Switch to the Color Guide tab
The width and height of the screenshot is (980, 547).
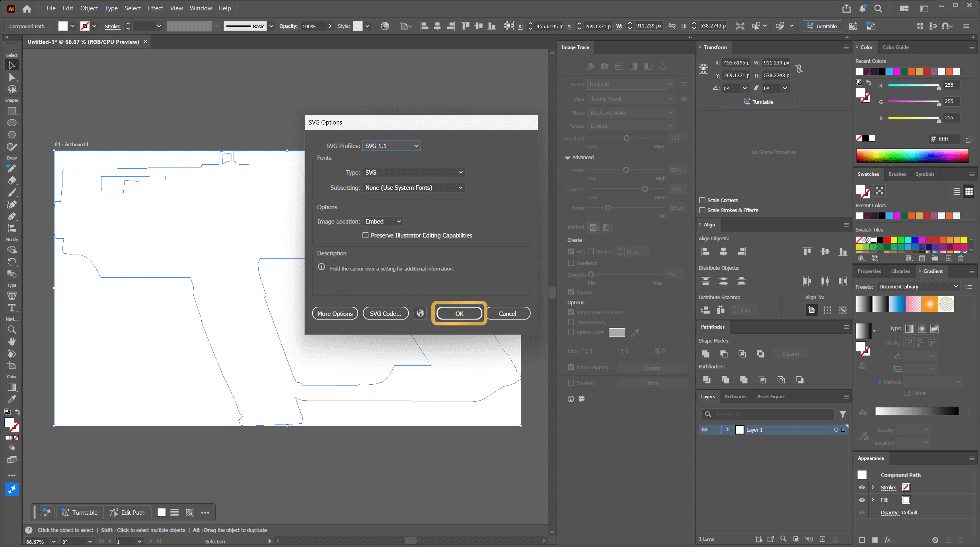895,47
